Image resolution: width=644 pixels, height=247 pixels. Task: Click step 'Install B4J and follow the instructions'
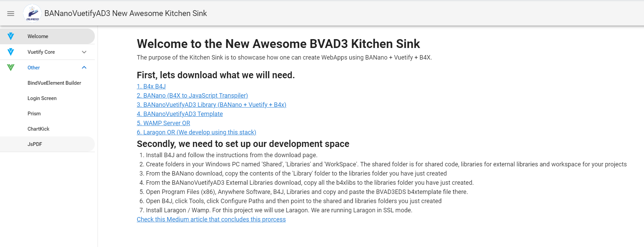(x=231, y=155)
